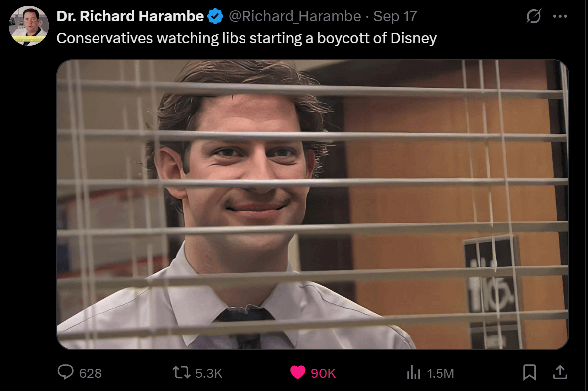Expand the meme image of man behind blinds

[312, 205]
